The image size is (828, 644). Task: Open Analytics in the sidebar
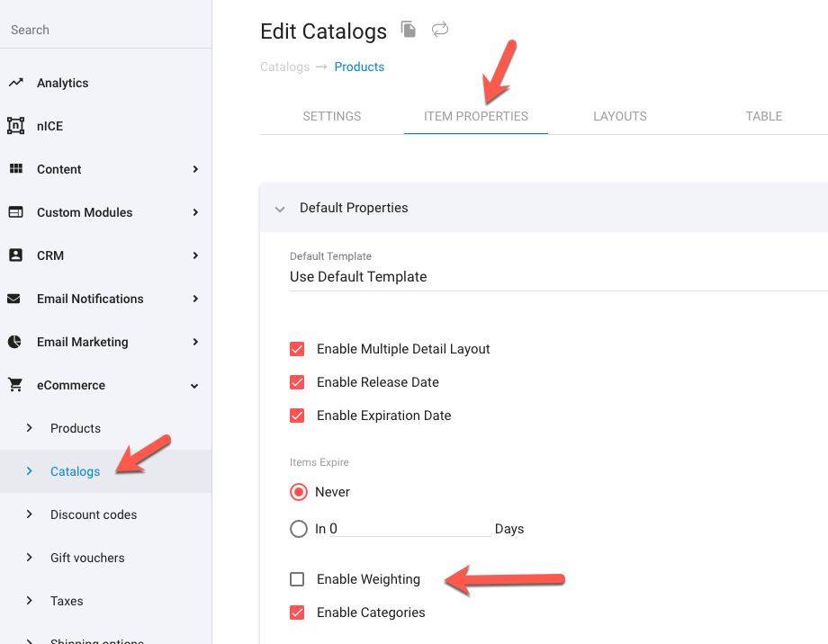click(62, 83)
